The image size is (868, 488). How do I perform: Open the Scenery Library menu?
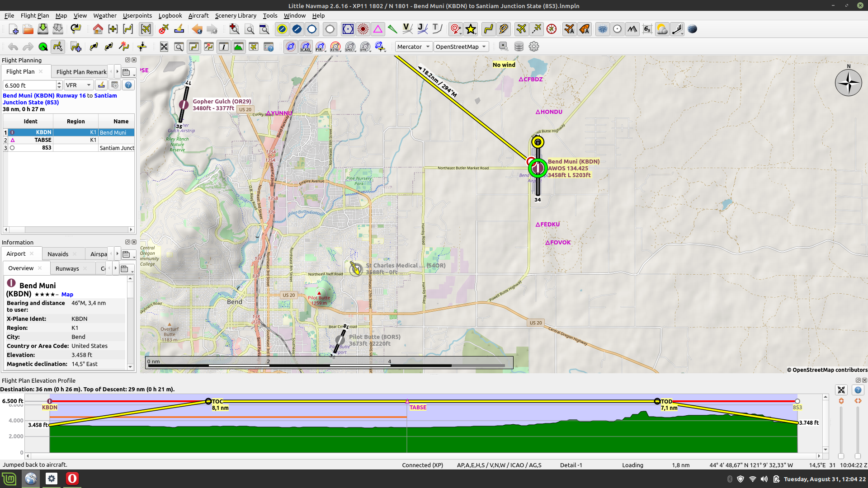tap(236, 15)
